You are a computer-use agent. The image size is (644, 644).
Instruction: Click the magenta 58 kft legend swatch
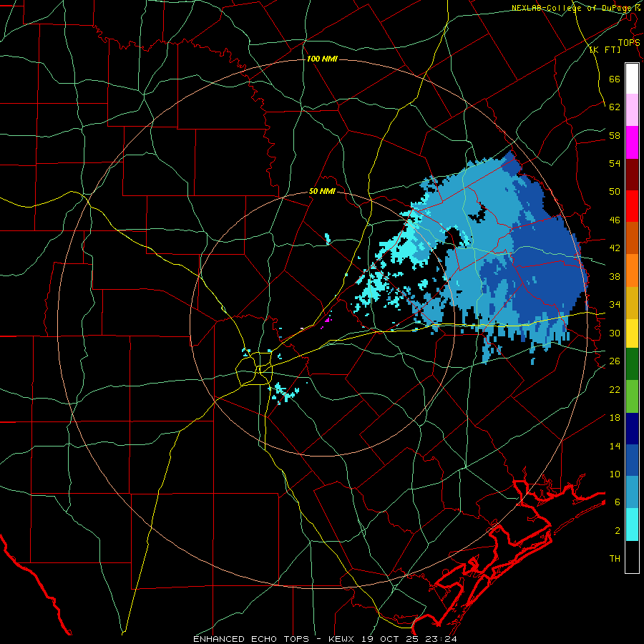click(632, 142)
